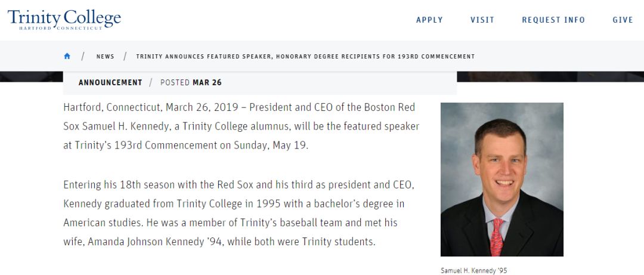The height and width of the screenshot is (275, 644).
Task: Click the dark banner image at right
Action: pyautogui.click(x=550, y=76)
